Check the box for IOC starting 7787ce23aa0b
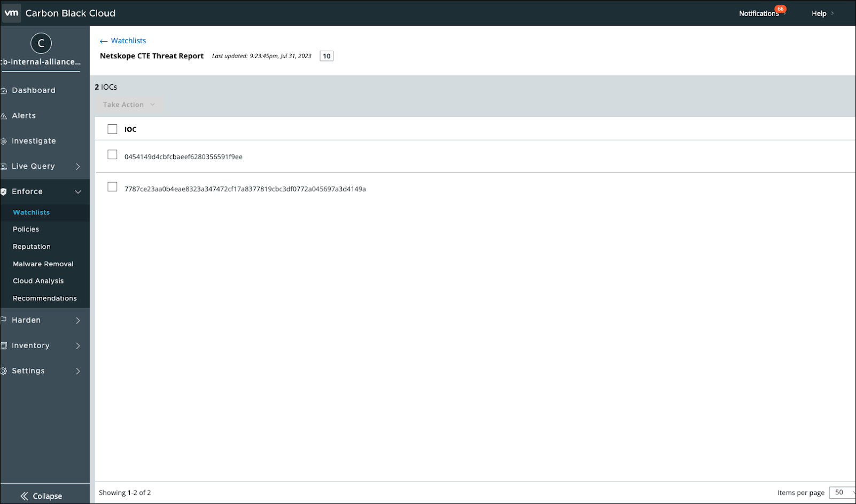 point(112,186)
